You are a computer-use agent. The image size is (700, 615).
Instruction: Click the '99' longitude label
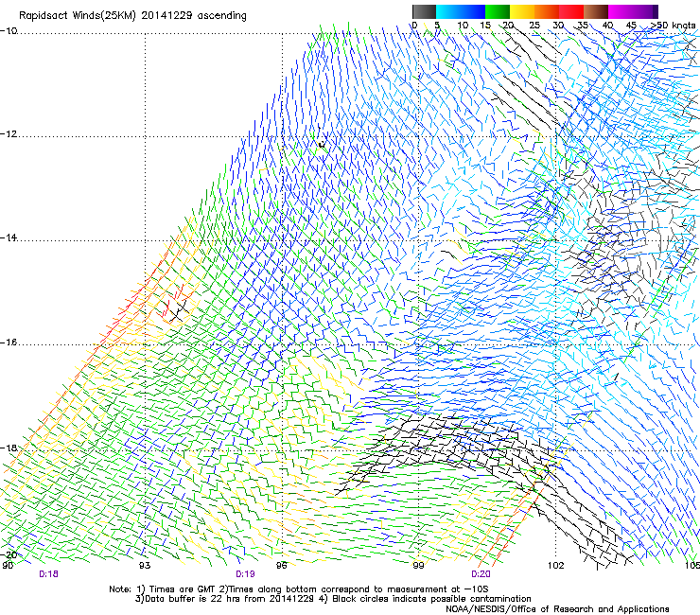418,566
